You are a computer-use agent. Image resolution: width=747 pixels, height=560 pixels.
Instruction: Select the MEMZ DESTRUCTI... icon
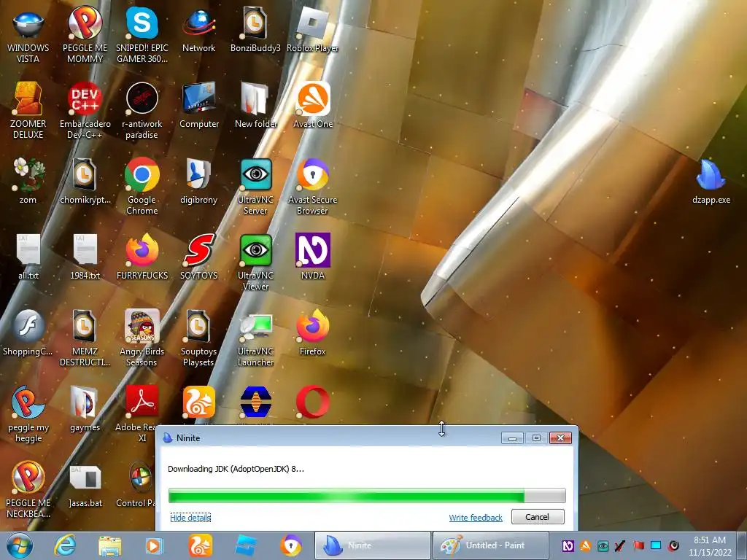coord(85,338)
